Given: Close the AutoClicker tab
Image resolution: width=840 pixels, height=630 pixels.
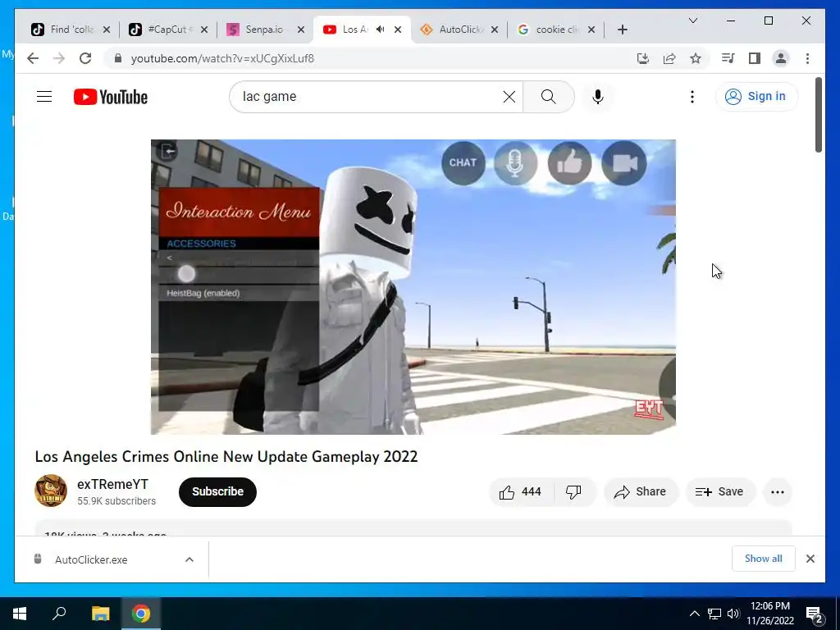Looking at the screenshot, I should pos(495,30).
